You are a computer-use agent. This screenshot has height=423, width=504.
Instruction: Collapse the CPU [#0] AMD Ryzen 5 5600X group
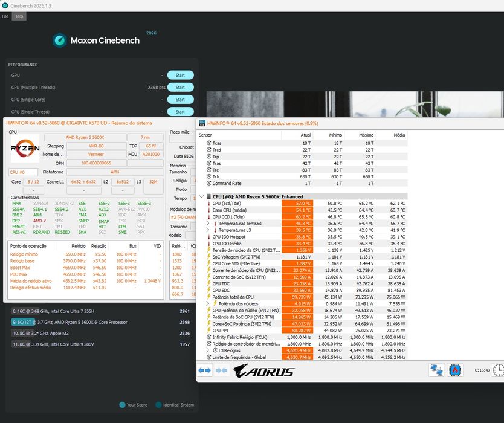201,196
